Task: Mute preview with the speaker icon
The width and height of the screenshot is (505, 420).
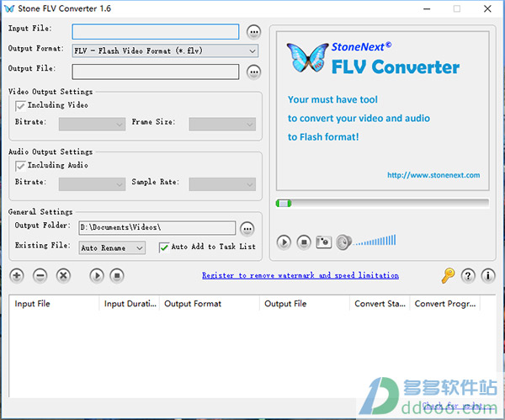Action: coord(343,242)
